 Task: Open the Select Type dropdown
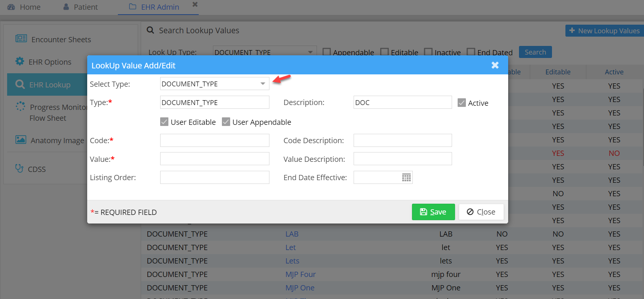click(263, 84)
